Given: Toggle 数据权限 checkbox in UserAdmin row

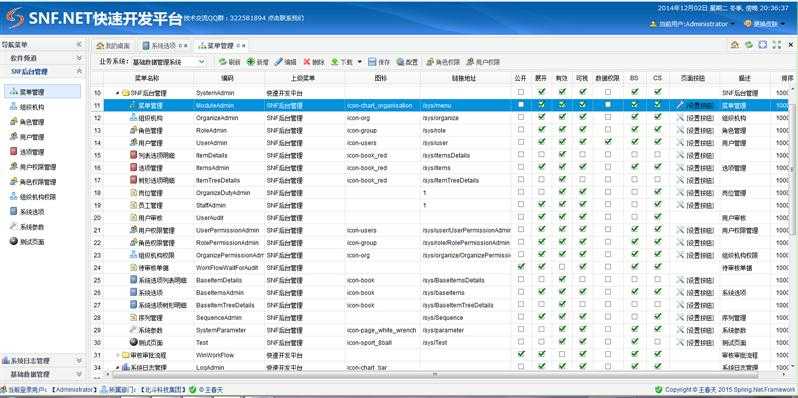Looking at the screenshot, I should tap(608, 142).
